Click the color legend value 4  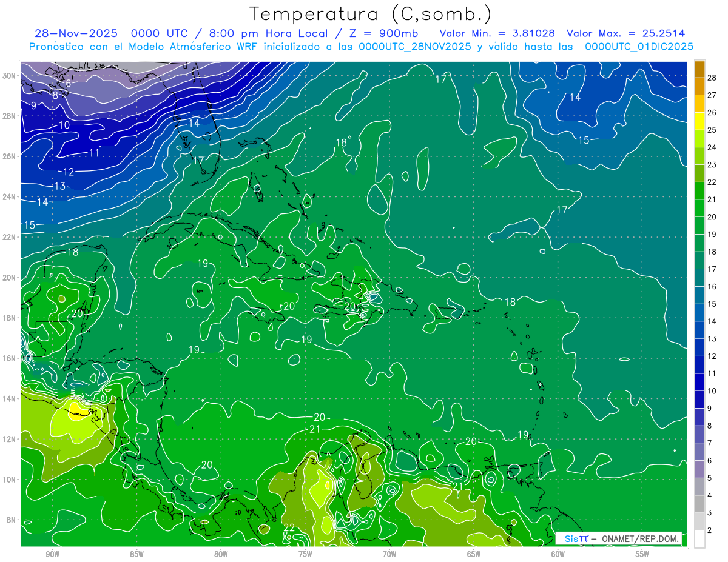point(710,495)
